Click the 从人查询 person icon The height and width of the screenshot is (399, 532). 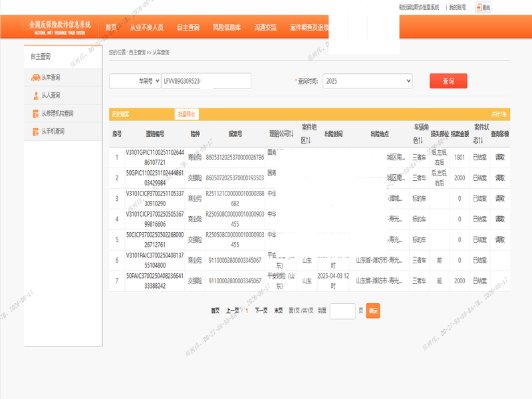(36, 96)
